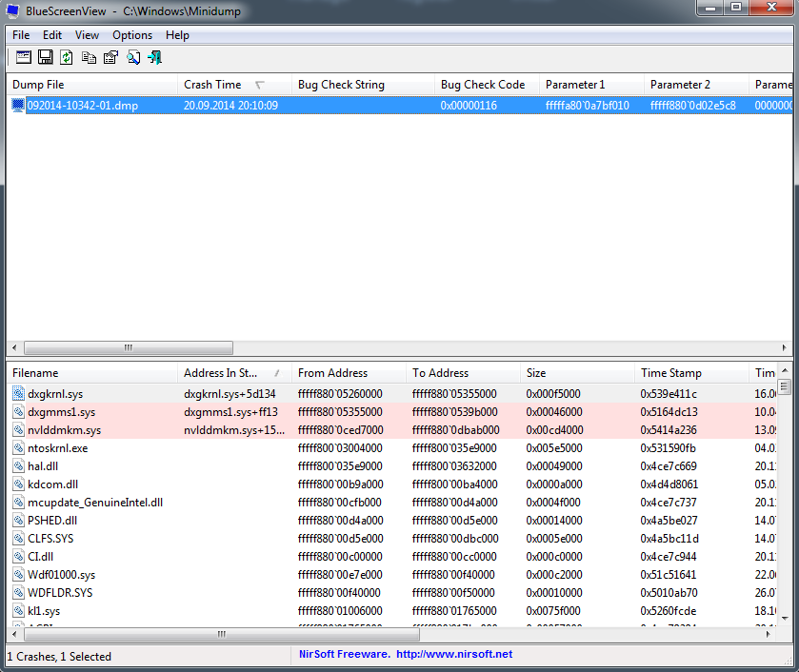Click the crash time 20.09.2014 20:10:09
The image size is (799, 672).
pos(230,106)
